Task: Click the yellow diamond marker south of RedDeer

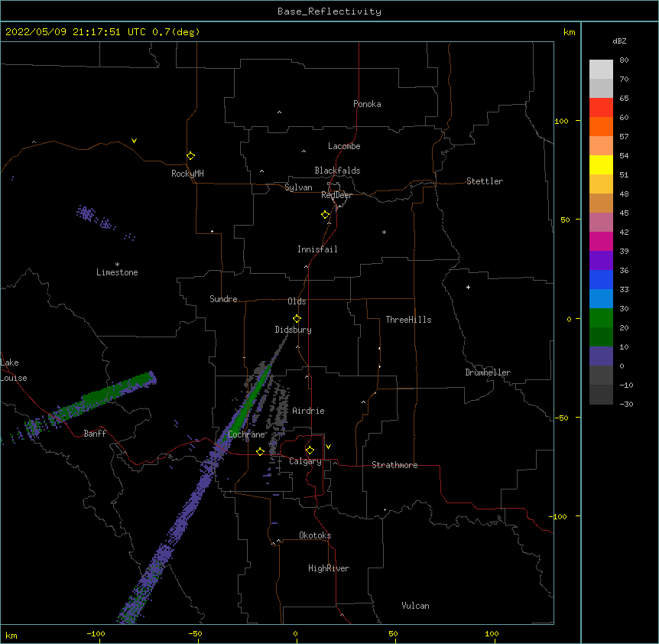Action: point(326,215)
